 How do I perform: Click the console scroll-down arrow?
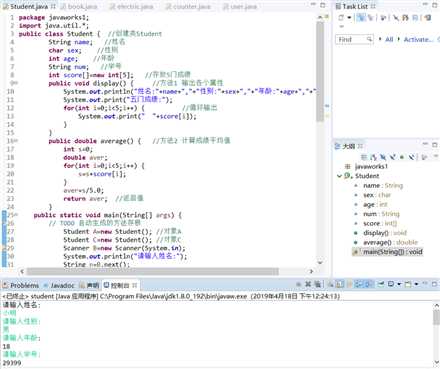437,363
